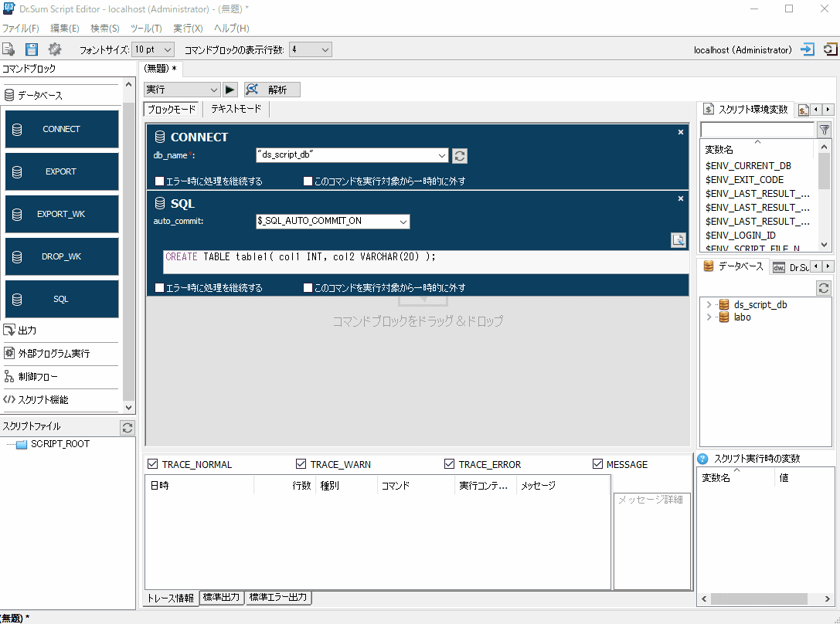
Task: Disable the TRACE_WARN trace filter
Action: point(301,463)
